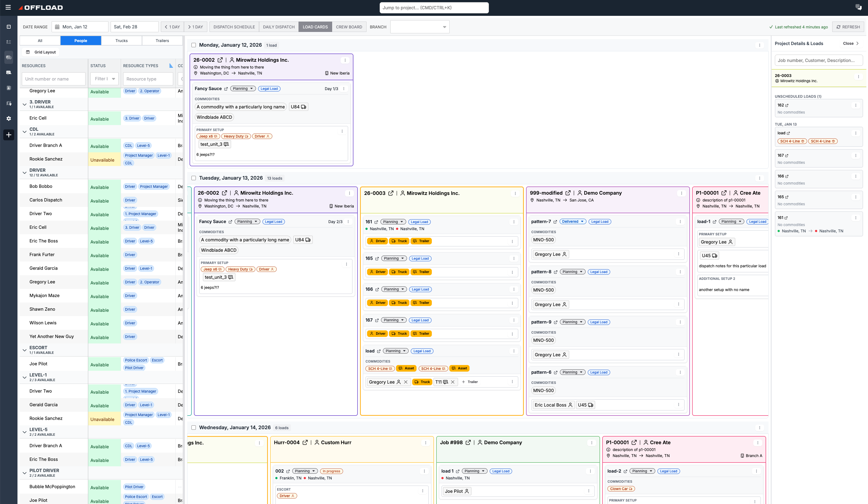Switch to Crew Board view
Viewport: 868px width, 504px height.
pyautogui.click(x=349, y=27)
